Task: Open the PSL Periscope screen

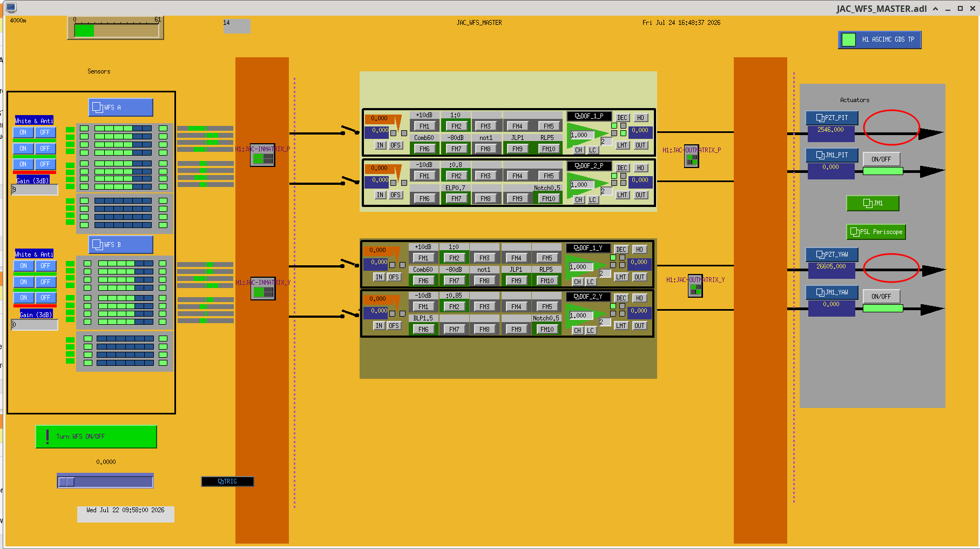Action: tap(876, 232)
